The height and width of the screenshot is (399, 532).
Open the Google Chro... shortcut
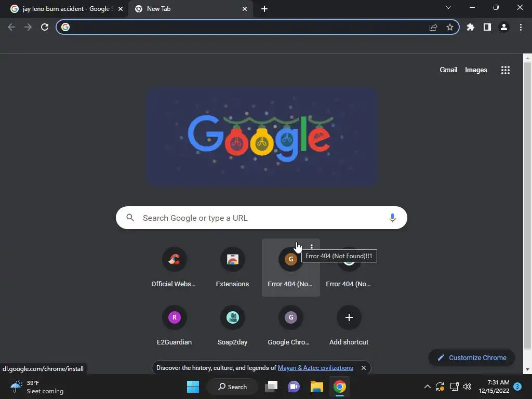(x=290, y=326)
